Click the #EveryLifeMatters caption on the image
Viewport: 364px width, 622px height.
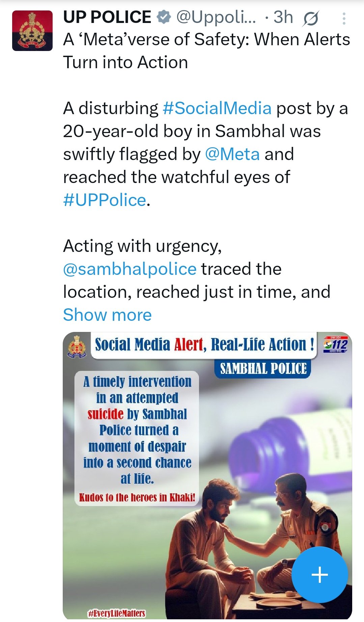(x=116, y=613)
